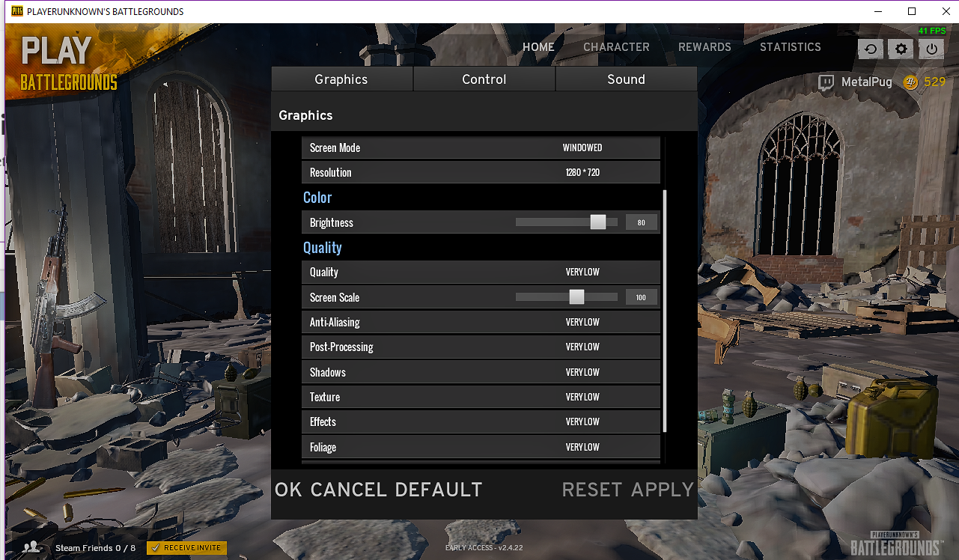The image size is (959, 560).
Task: Click the Screen Scale value field showing 100
Action: coord(641,297)
